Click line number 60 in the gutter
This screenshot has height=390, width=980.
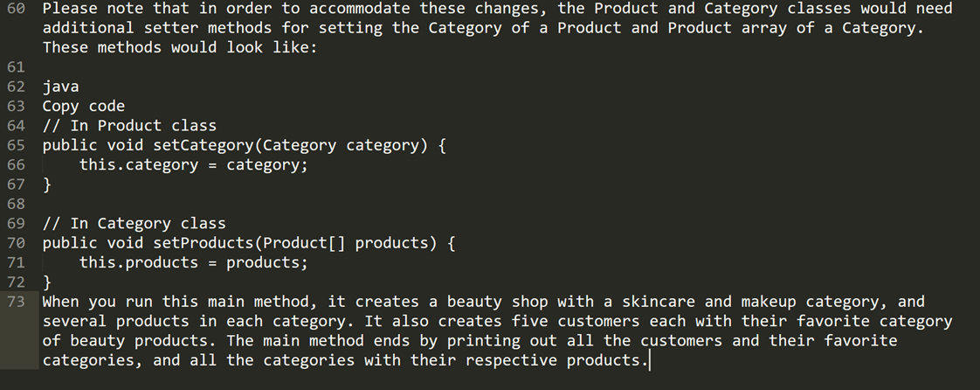pyautogui.click(x=16, y=9)
